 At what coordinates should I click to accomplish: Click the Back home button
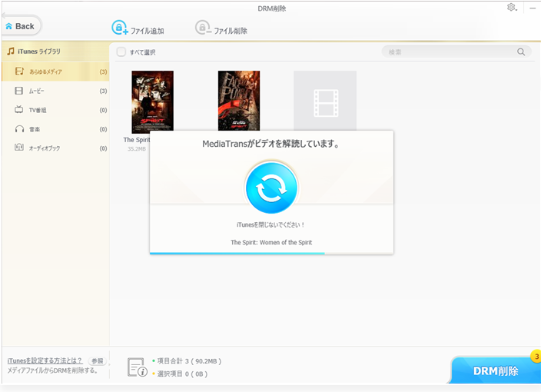point(22,26)
